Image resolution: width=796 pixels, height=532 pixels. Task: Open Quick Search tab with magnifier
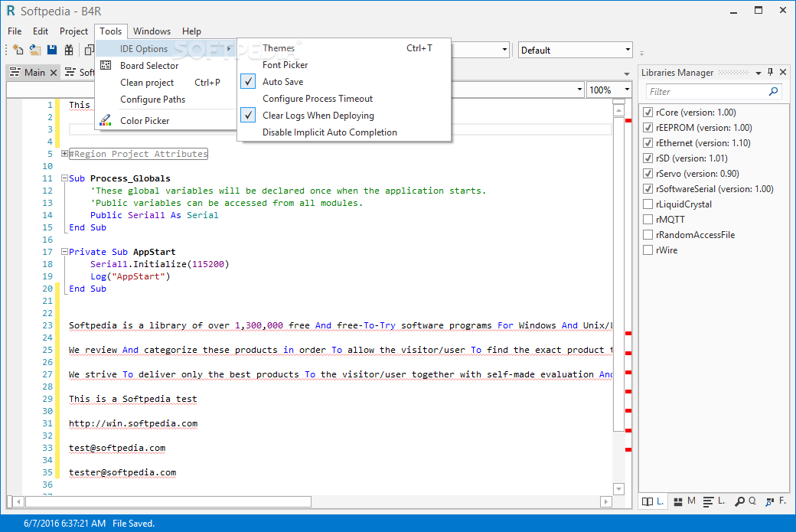tap(745, 501)
